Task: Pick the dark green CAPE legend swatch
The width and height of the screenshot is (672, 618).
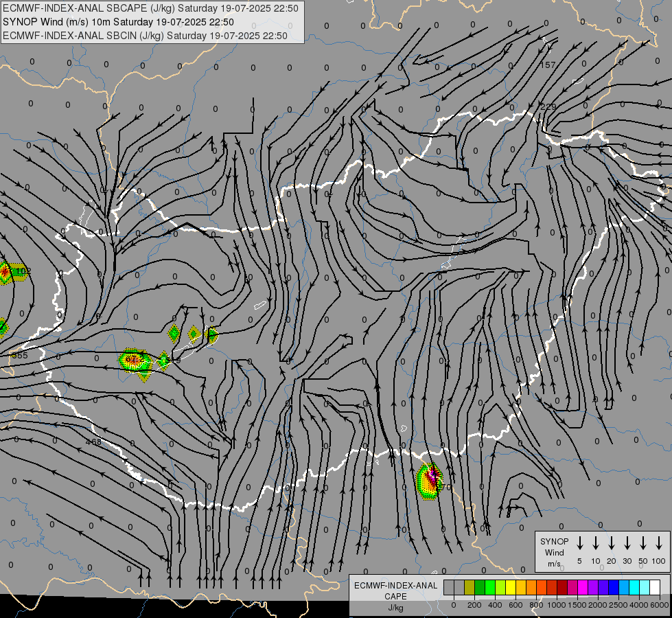Action: point(480,587)
